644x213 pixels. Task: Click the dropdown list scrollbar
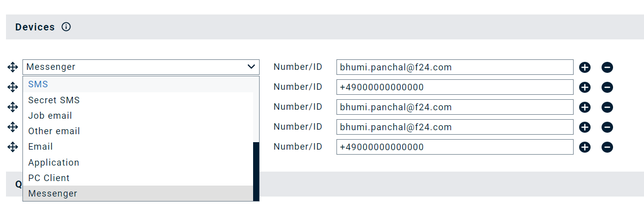(256, 170)
